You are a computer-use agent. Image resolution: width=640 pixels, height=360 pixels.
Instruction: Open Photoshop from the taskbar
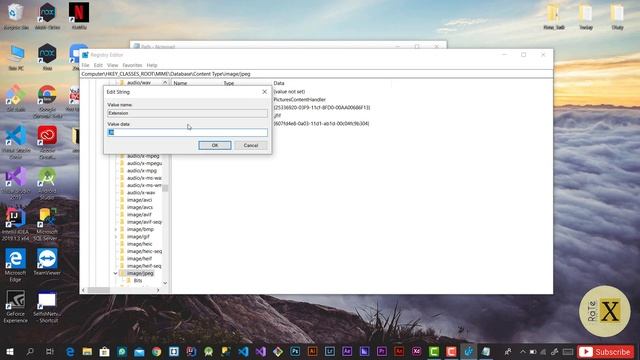coord(295,351)
